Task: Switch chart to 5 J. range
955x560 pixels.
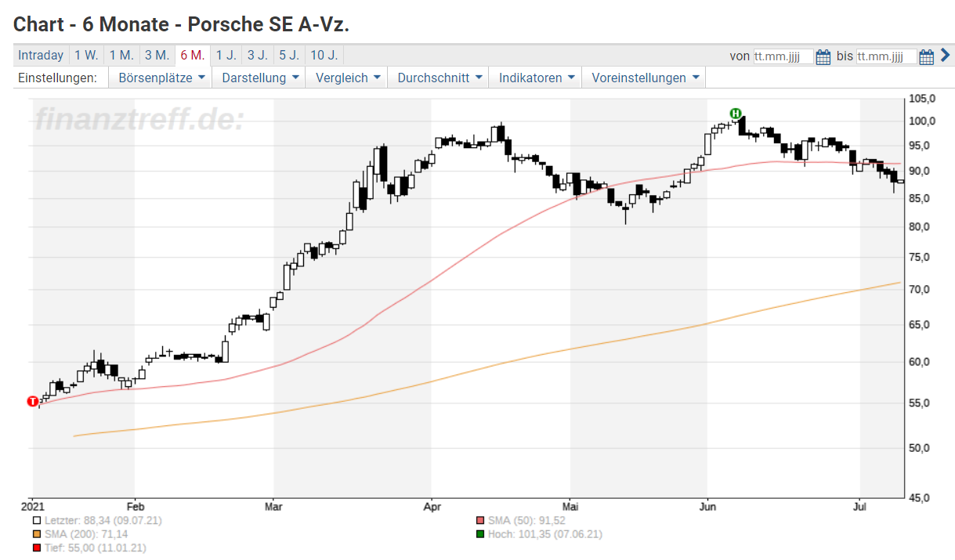Action: (x=289, y=55)
